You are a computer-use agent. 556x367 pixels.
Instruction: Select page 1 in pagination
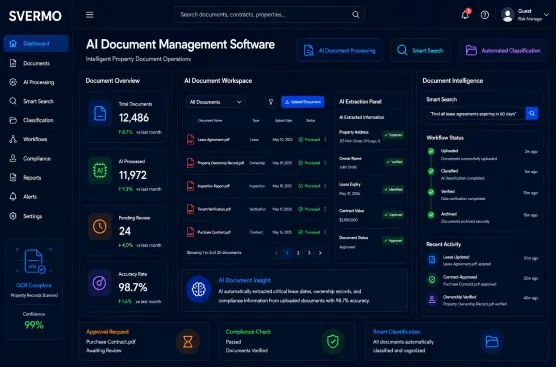coord(287,253)
